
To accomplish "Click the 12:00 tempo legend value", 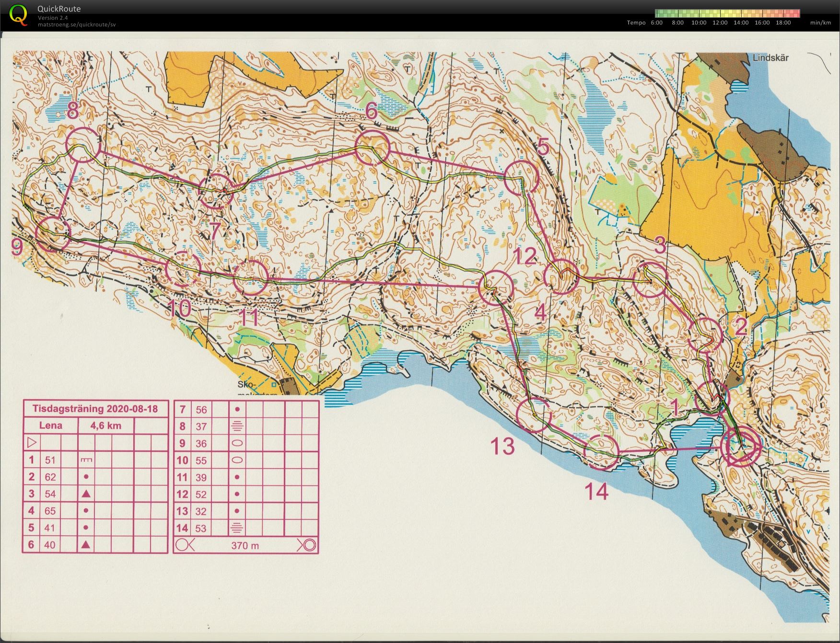I will 720,23.
